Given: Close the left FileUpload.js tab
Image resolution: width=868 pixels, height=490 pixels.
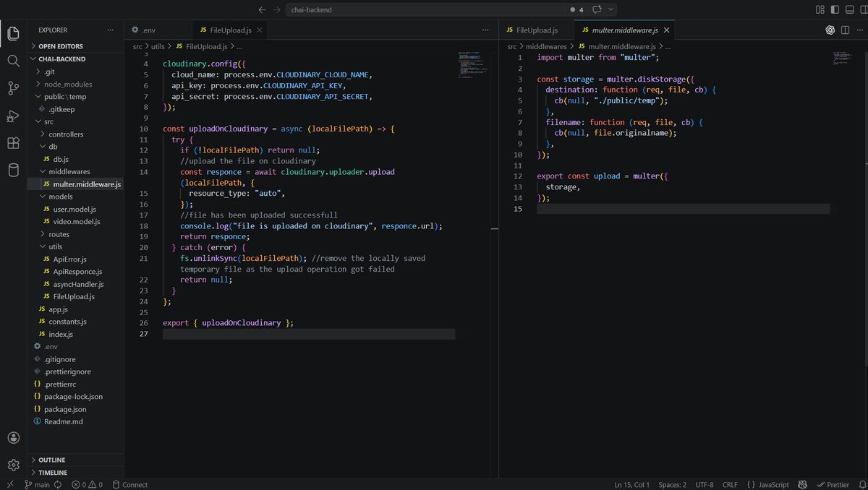Looking at the screenshot, I should (258, 30).
